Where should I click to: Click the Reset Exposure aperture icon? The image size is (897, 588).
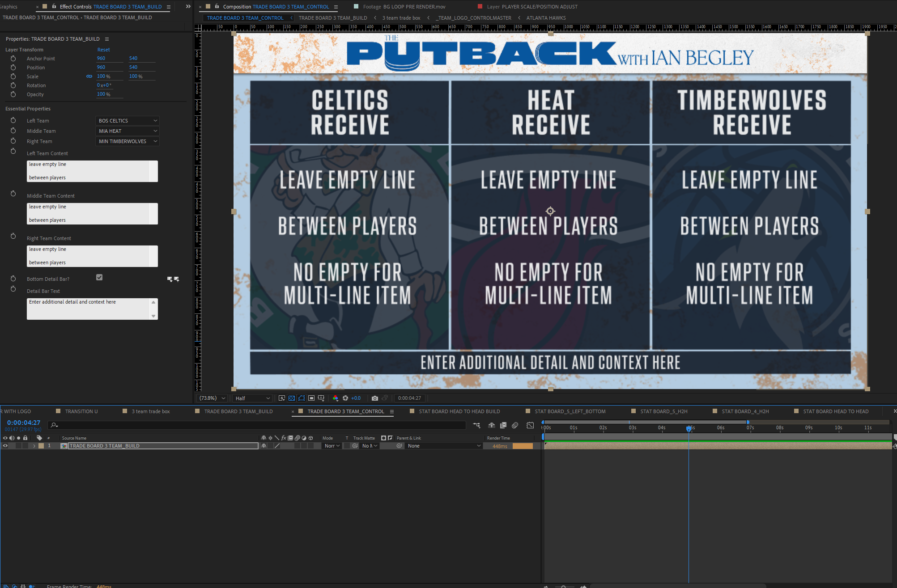click(x=345, y=398)
